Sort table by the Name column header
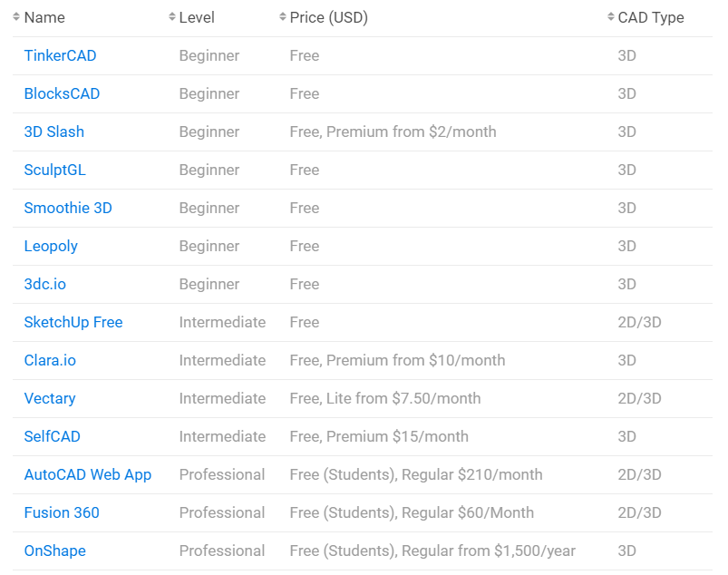Viewport: 728px width, 575px height. point(44,17)
